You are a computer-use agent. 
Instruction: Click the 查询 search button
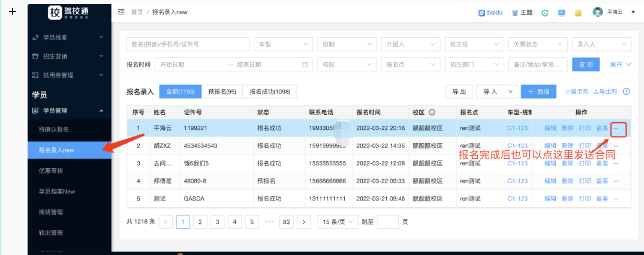(x=586, y=65)
